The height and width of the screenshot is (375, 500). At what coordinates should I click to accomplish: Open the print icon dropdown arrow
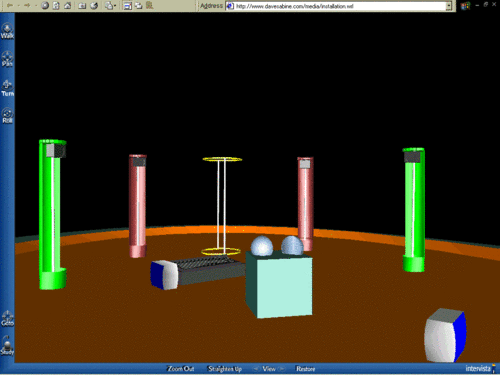[115, 6]
